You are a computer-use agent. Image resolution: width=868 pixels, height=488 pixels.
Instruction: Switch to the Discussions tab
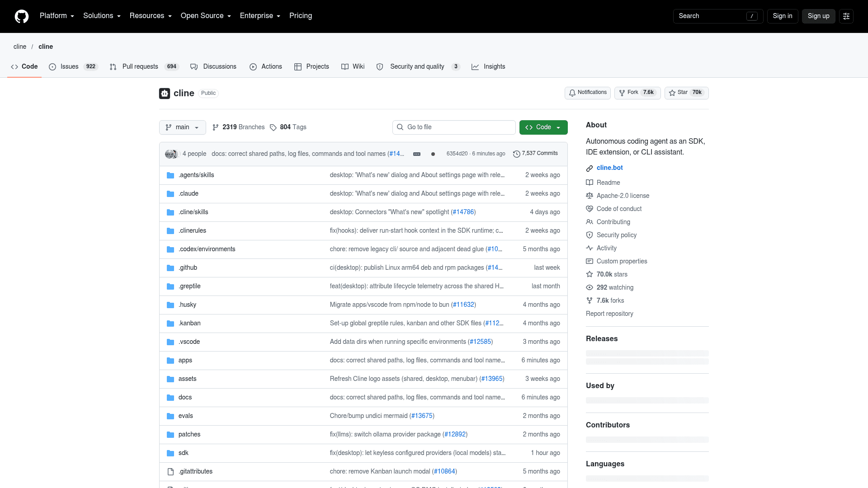(213, 67)
